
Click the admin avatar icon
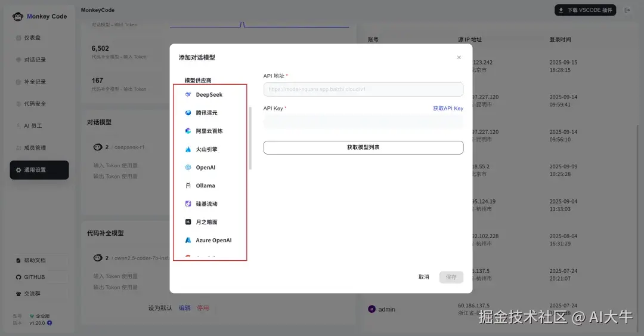[371, 309]
